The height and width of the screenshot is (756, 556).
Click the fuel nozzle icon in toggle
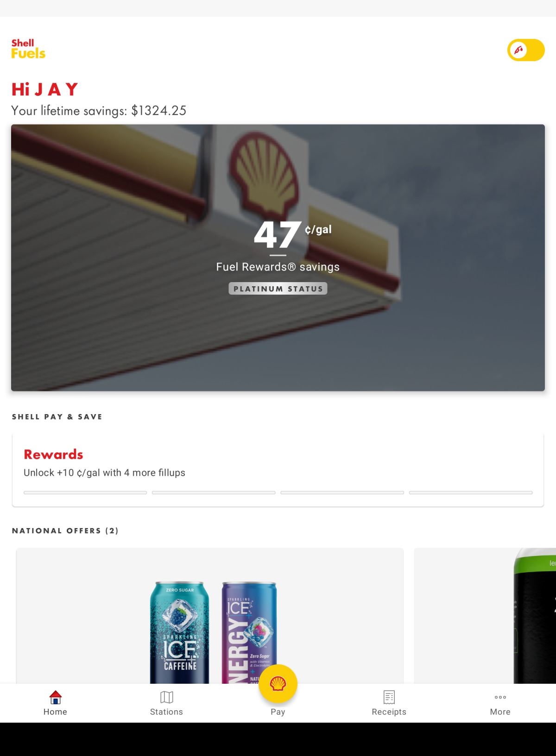coord(519,50)
